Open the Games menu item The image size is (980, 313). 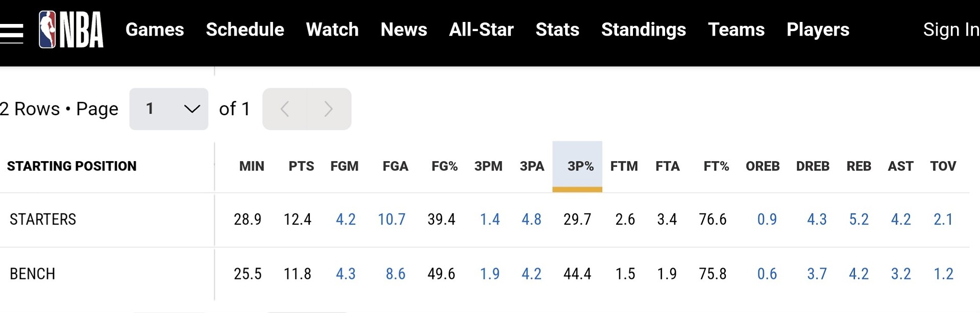pos(155,30)
